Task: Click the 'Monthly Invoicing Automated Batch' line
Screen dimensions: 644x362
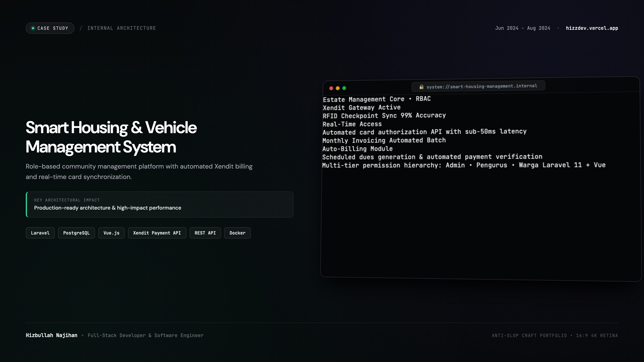Action: pos(384,140)
